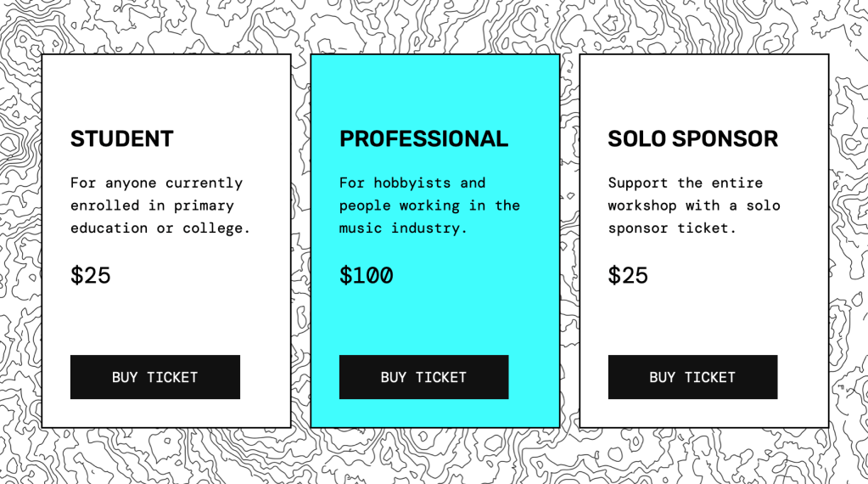Image resolution: width=868 pixels, height=484 pixels.
Task: Click the "music industry" phrase
Action: (403, 228)
